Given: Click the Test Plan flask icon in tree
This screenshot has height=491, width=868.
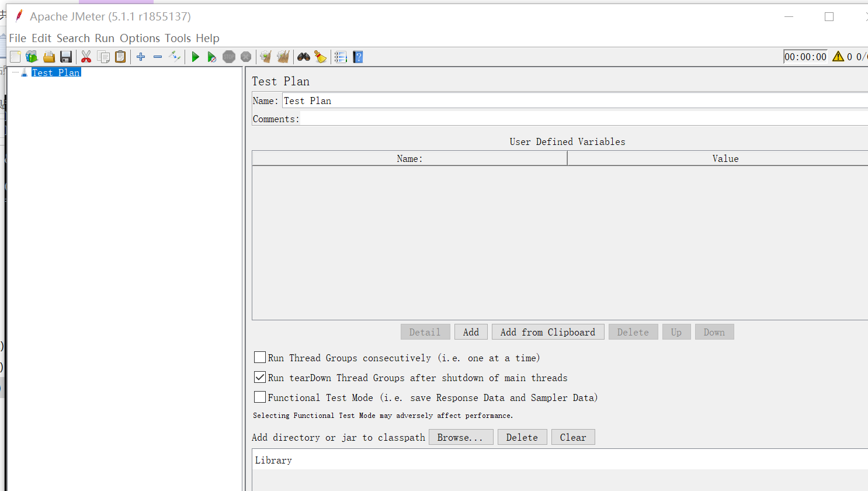Looking at the screenshot, I should (x=24, y=72).
